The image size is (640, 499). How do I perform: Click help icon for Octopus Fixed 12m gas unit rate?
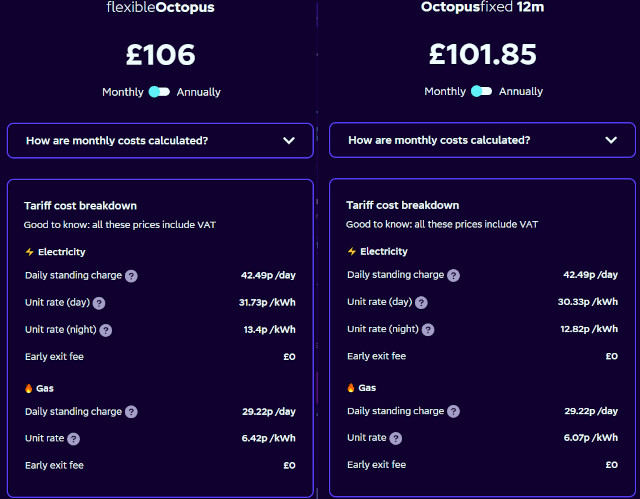coord(396,438)
